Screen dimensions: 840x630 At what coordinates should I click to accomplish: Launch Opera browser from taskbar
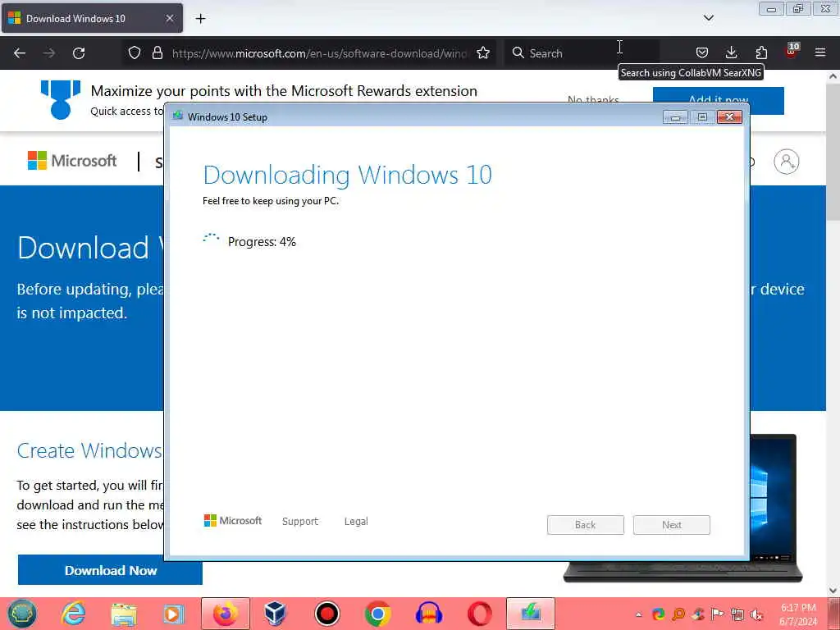(479, 614)
